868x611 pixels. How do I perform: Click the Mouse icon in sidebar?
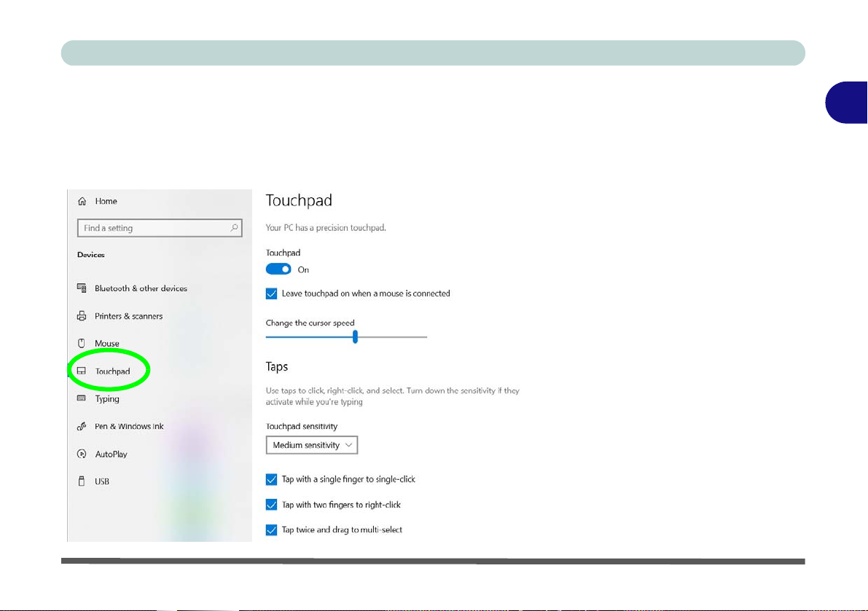pos(82,344)
